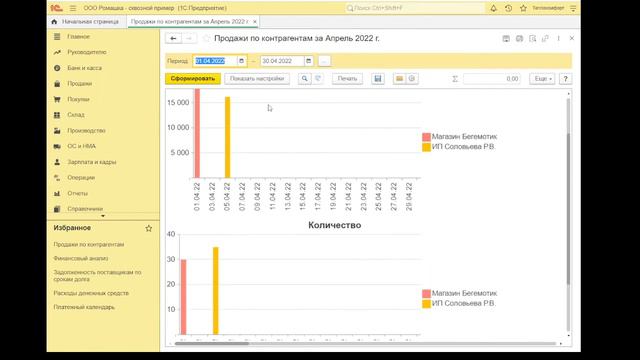Click the envelope send-by-email icon
The height and width of the screenshot is (360, 640).
click(399, 78)
